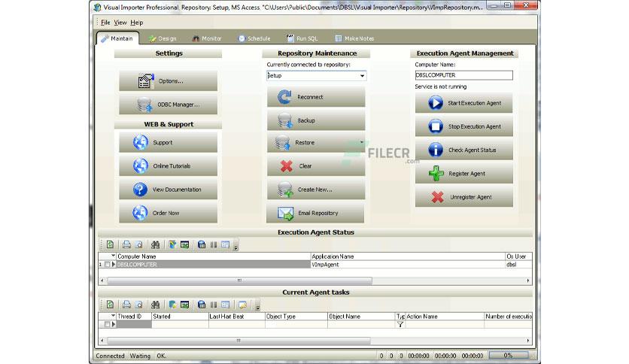
Task: Open the View menu
Action: [120, 23]
